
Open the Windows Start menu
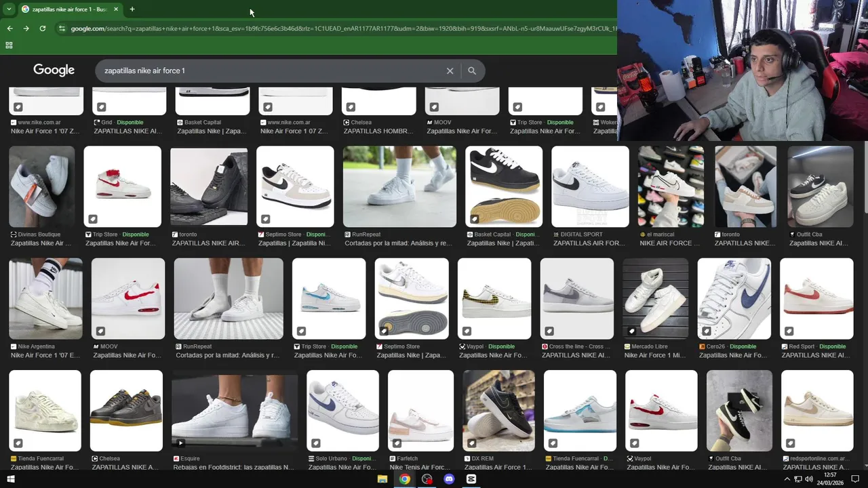point(10,479)
